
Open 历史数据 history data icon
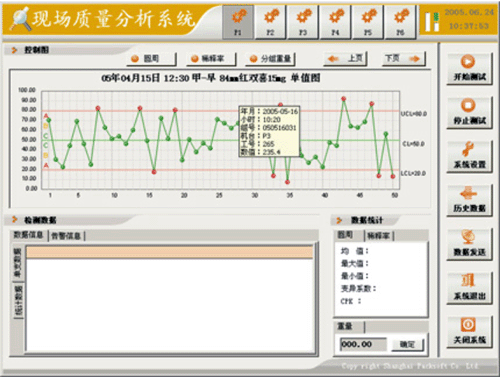click(x=468, y=193)
